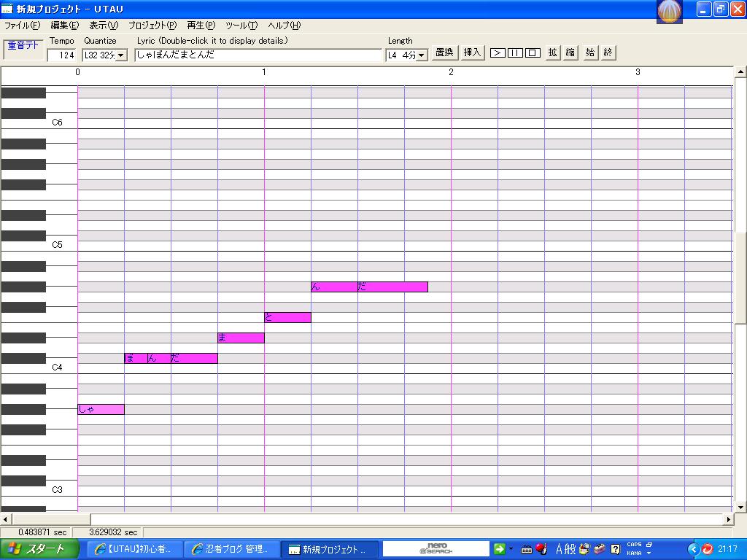Click the 始 go-to-start button
The image size is (747, 560).
coord(590,52)
